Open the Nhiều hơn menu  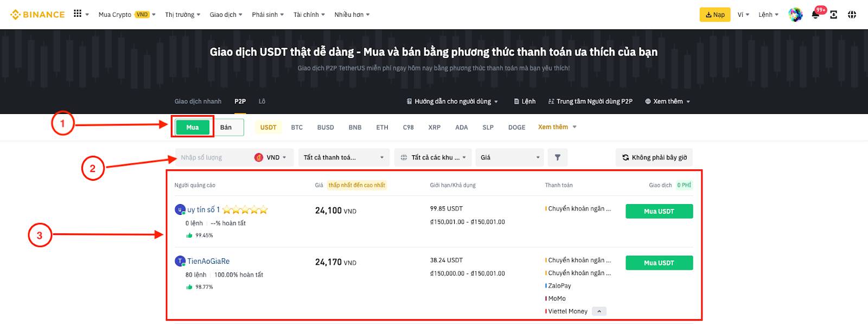pos(352,15)
